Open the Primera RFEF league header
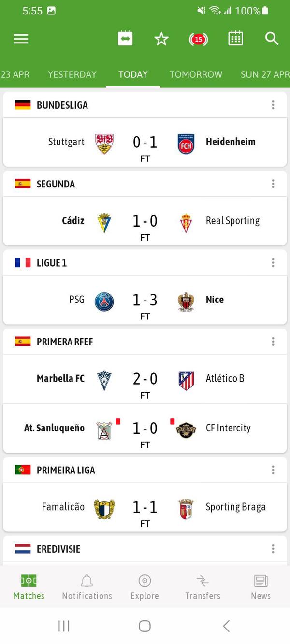 click(x=65, y=342)
